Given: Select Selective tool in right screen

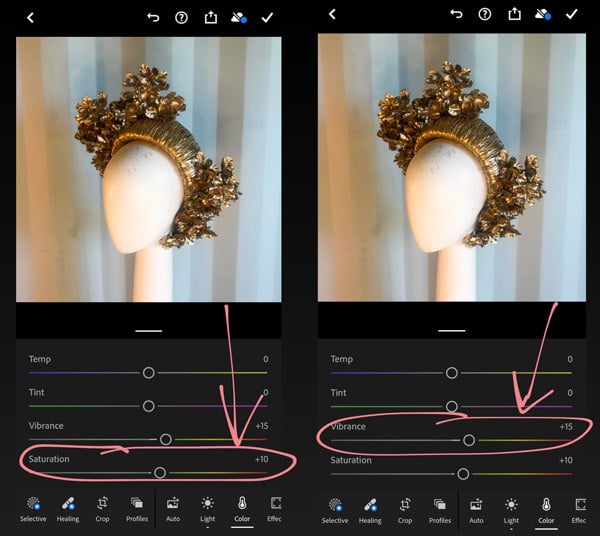Looking at the screenshot, I should pos(335,511).
